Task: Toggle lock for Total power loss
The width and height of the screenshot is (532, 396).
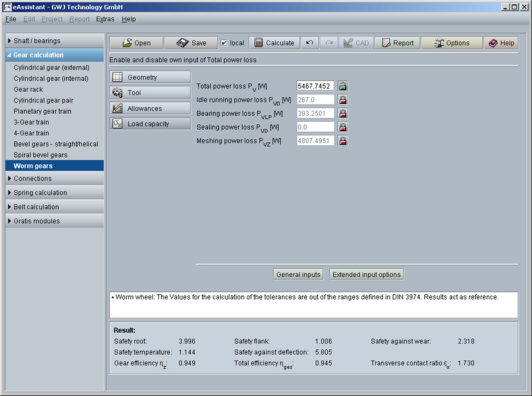Action: pos(343,86)
